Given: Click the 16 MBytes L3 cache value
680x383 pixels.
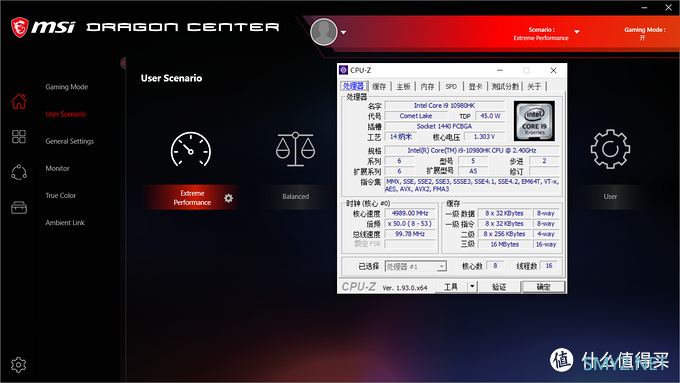Looking at the screenshot, I should pyautogui.click(x=504, y=244).
